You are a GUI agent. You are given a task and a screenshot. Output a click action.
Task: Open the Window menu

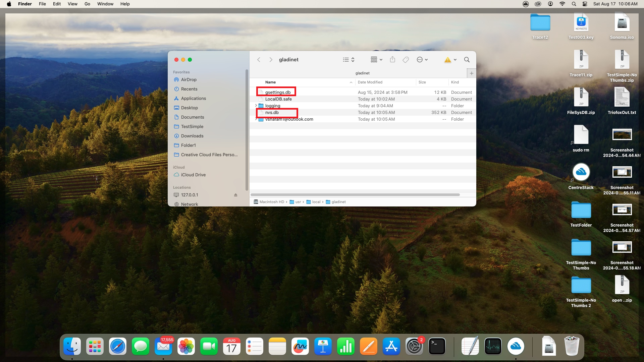[105, 4]
